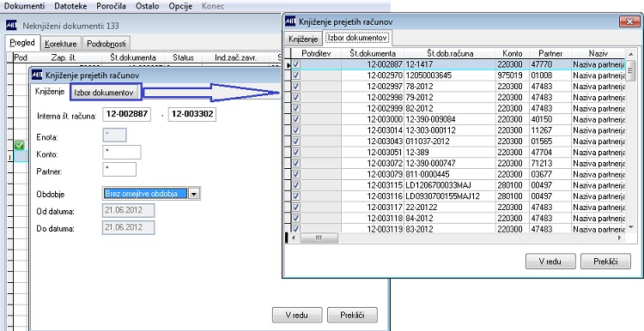Screen dimensions: 644x331
Task: Uncheck confirmation for document 12-003115
Action: 295,185
